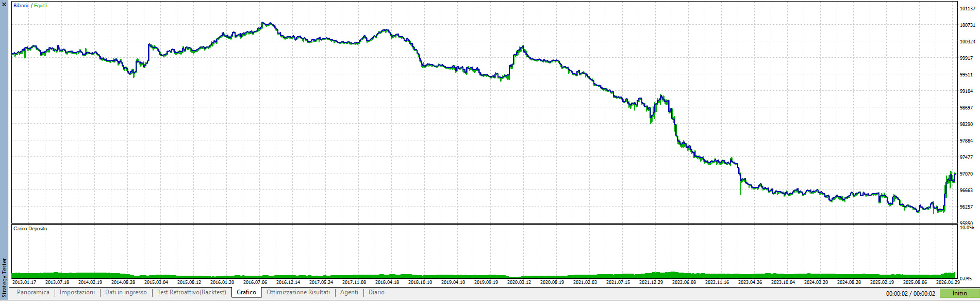Click the 2018.04.18 date axis label

[387, 282]
